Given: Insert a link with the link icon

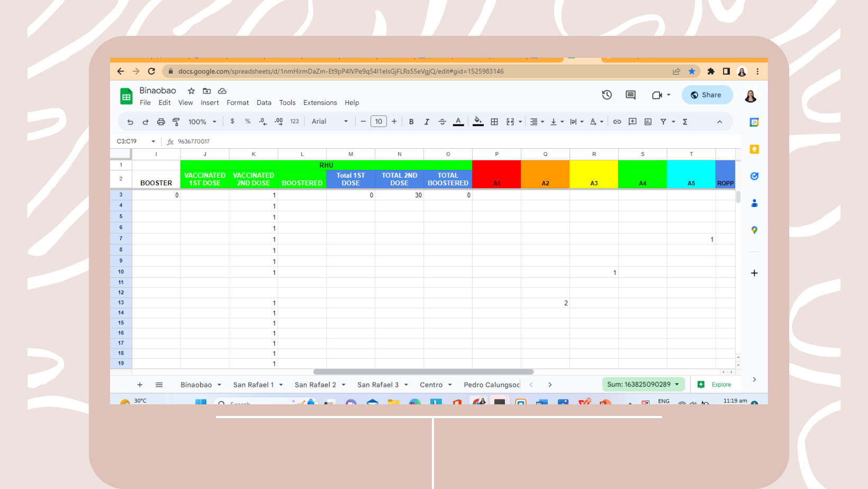Looking at the screenshot, I should coord(617,122).
